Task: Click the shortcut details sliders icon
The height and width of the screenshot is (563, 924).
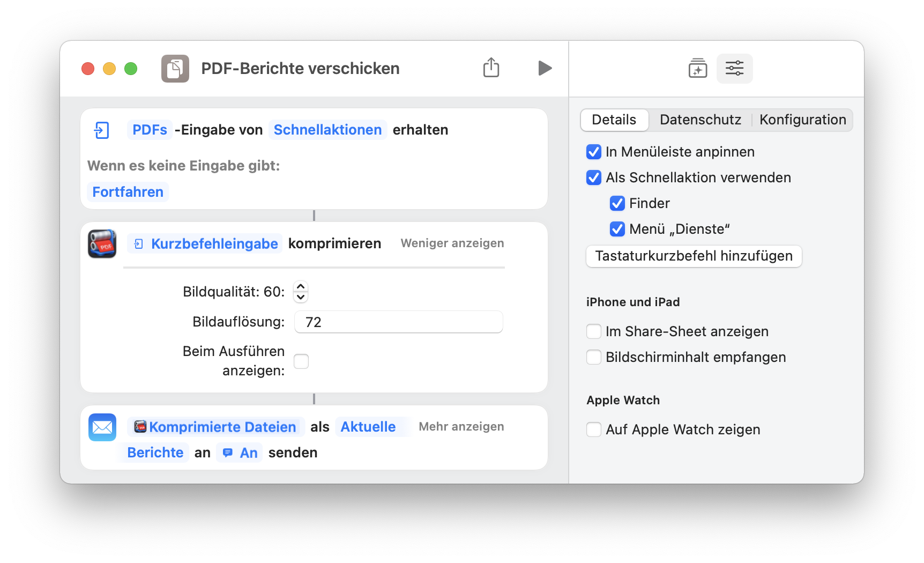Action: pyautogui.click(x=734, y=69)
